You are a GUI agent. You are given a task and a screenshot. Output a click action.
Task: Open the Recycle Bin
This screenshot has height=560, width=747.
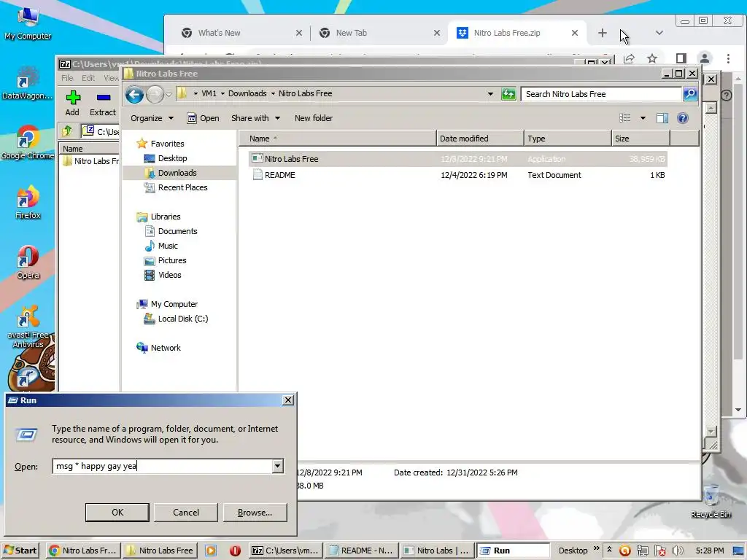pyautogui.click(x=711, y=501)
